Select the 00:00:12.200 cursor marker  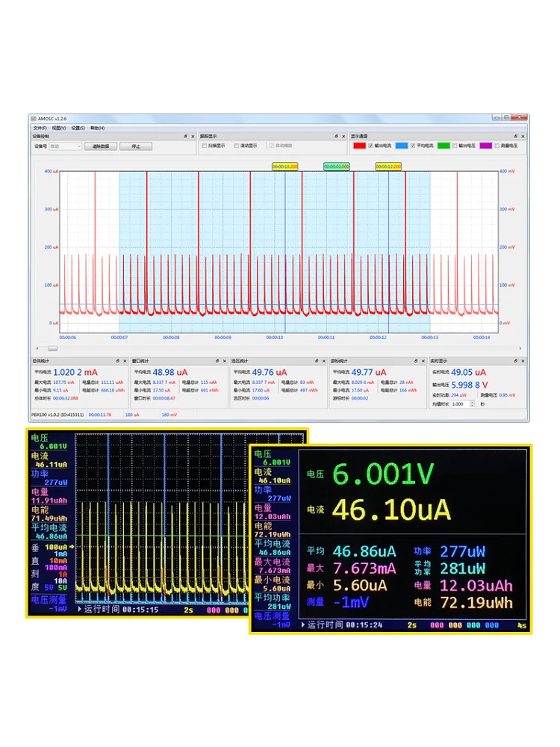tap(388, 167)
